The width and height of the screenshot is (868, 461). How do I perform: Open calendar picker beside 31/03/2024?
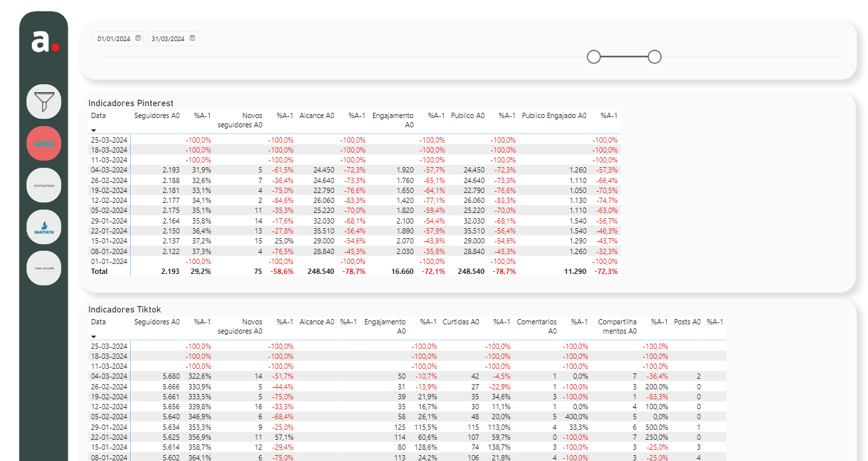tap(192, 38)
